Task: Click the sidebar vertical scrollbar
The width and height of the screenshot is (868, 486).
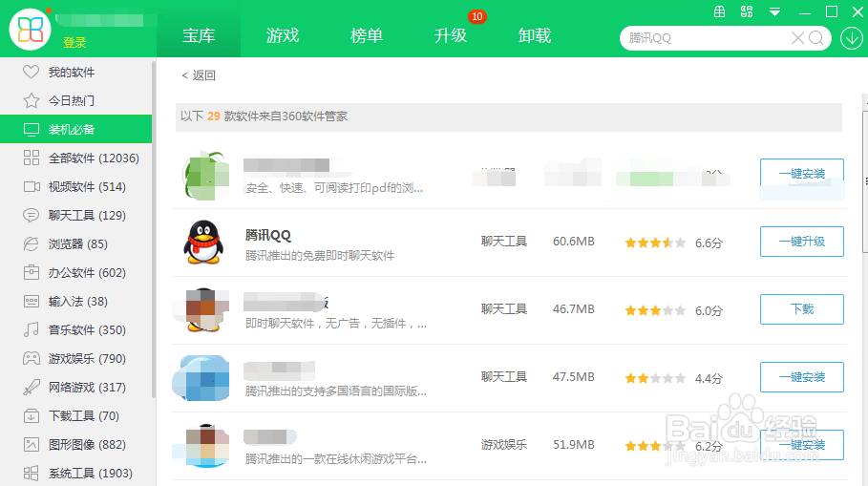Action: click(154, 228)
